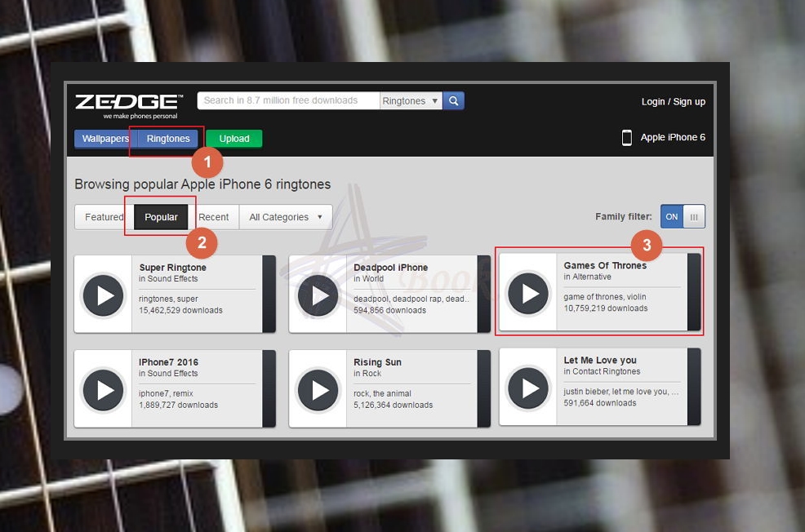
Task: Play the Super Ringtone preview
Action: (x=103, y=295)
